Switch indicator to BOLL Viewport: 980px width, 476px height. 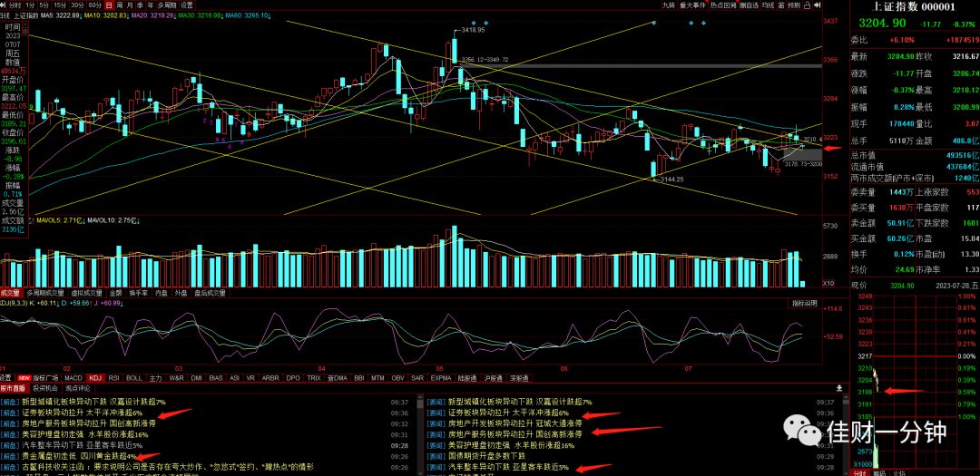point(133,378)
